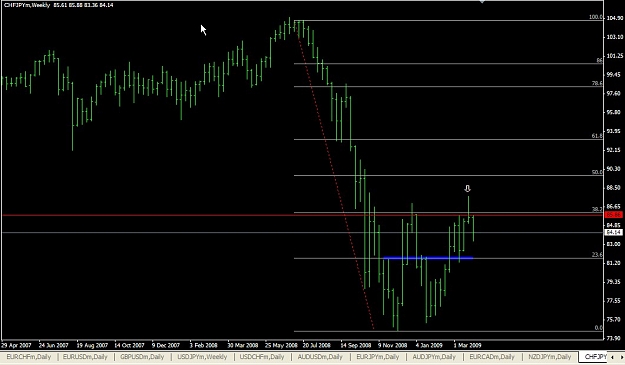Click the Fibonacci 23.6 level label
The width and height of the screenshot is (625, 365).
pos(597,255)
